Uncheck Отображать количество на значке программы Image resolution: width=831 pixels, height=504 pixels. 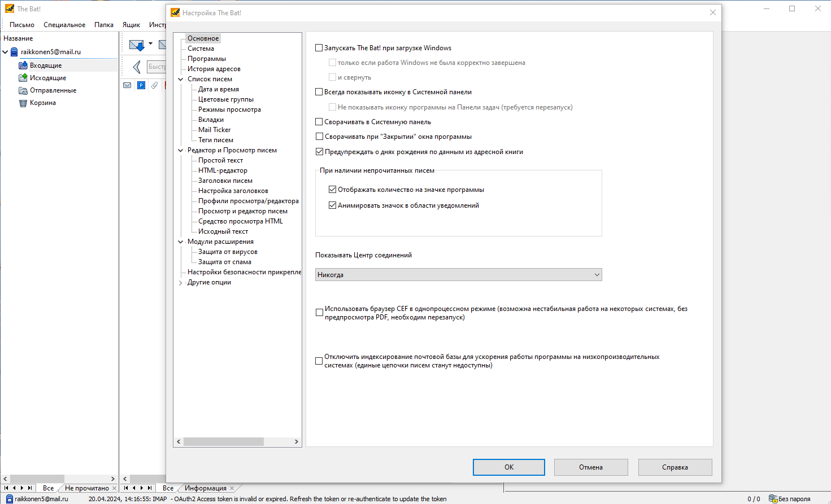(x=333, y=190)
